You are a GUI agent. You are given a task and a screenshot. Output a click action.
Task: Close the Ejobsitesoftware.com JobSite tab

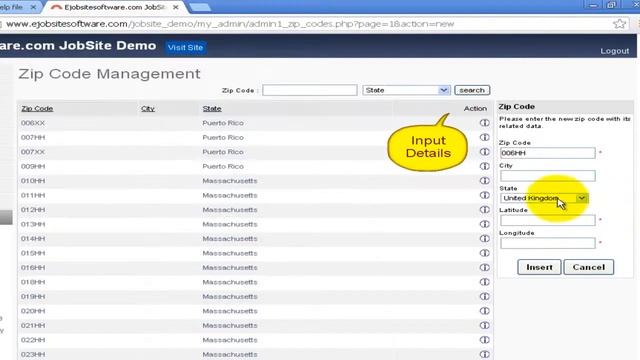click(x=176, y=7)
